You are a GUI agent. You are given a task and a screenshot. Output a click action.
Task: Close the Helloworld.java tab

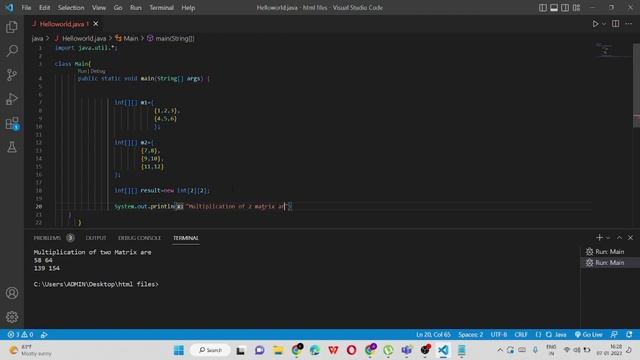(96, 24)
